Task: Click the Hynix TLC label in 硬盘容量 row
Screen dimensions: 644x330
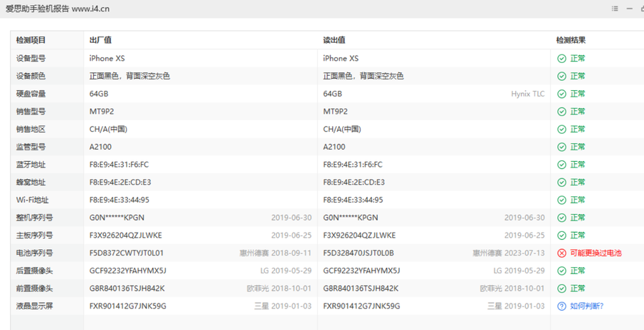Action: click(x=528, y=94)
